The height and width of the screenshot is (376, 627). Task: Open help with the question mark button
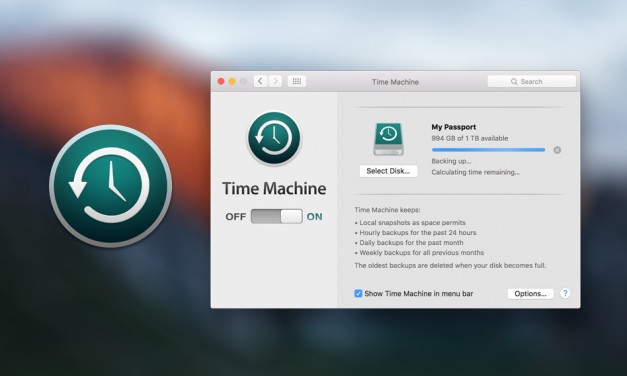(565, 293)
